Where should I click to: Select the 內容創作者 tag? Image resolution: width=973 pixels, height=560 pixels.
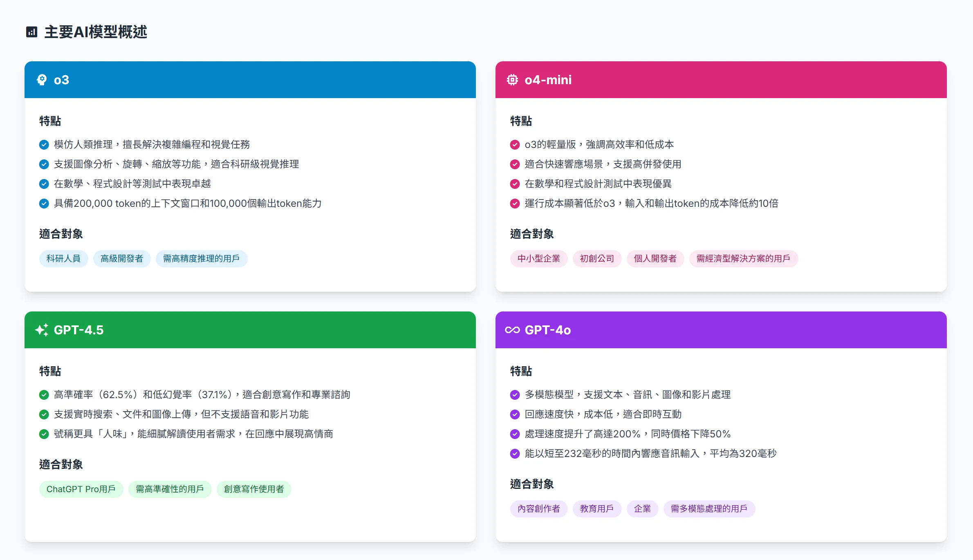pos(539,509)
